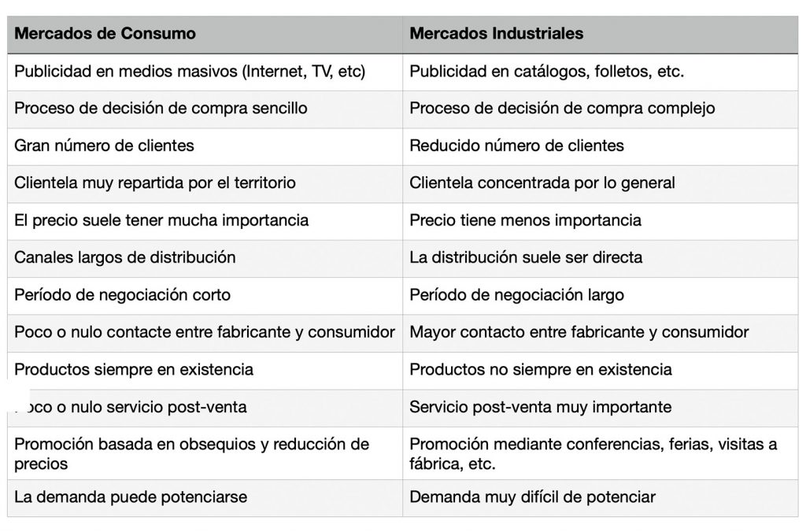
Task: Click the "Productos siempre en existencia" cell
Action: (x=134, y=369)
